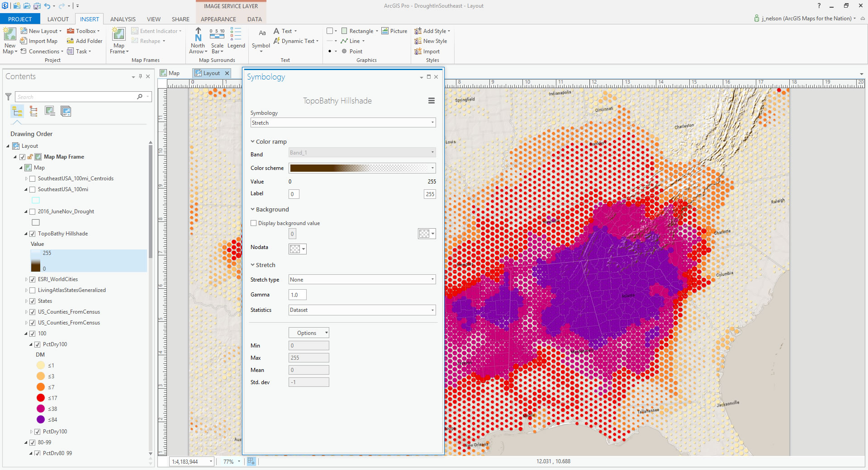Click Add Folder in the ribbon
The height and width of the screenshot is (470, 868).
(x=85, y=41)
